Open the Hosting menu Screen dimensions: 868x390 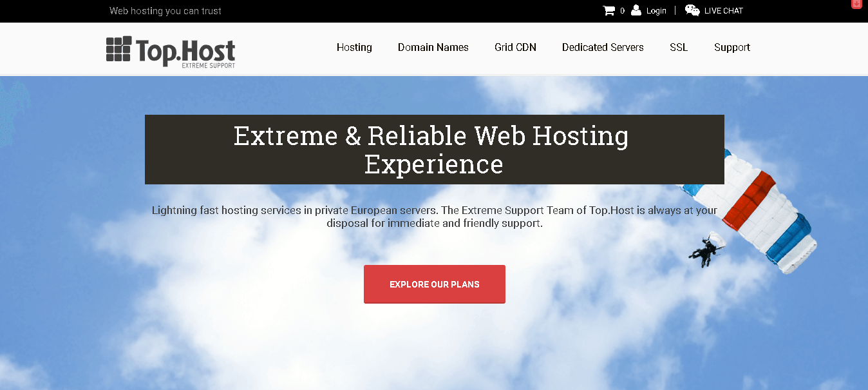[x=354, y=47]
